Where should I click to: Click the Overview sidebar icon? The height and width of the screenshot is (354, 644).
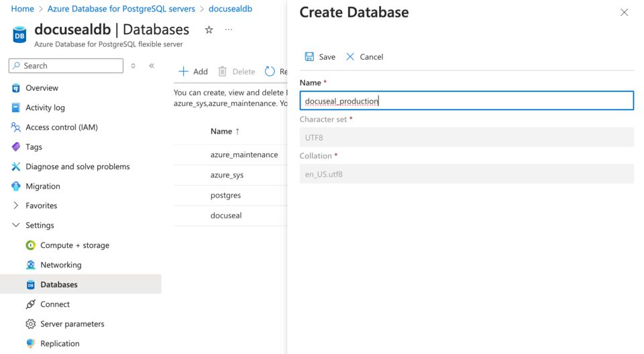coord(16,88)
